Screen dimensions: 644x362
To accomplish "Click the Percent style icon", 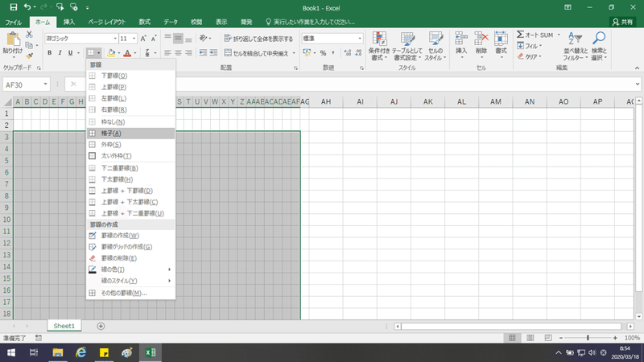I will coord(324,53).
